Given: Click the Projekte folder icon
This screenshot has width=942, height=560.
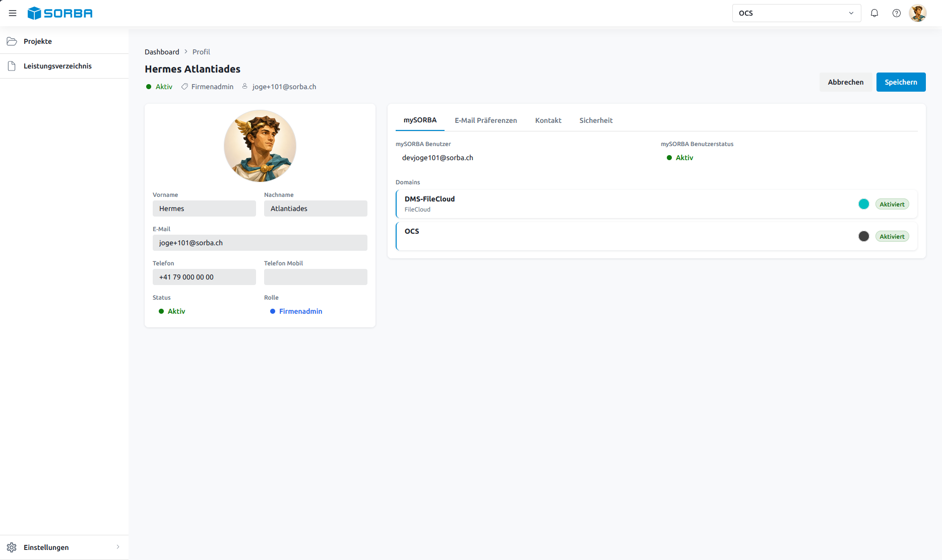Looking at the screenshot, I should tap(12, 41).
